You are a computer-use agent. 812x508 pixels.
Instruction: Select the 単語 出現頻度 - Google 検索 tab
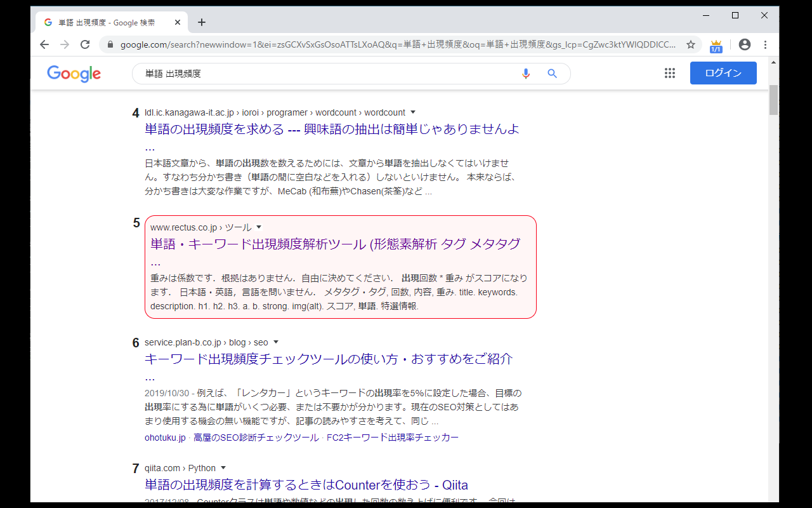tap(111, 22)
